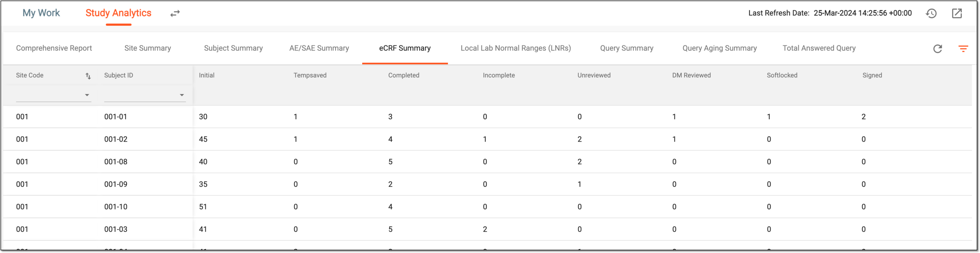
Task: Click the Last Refresh Date timestamp
Action: [863, 13]
